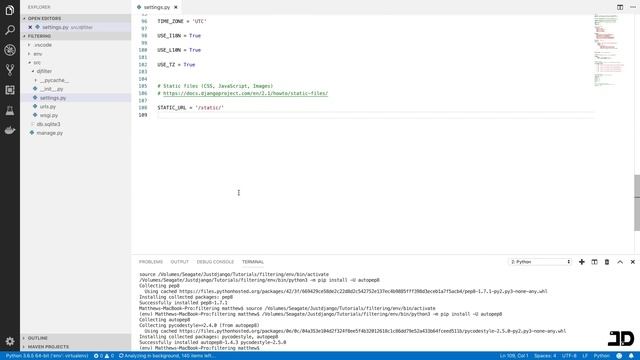
Task: Open the Test beaker view
Action: coord(10,110)
